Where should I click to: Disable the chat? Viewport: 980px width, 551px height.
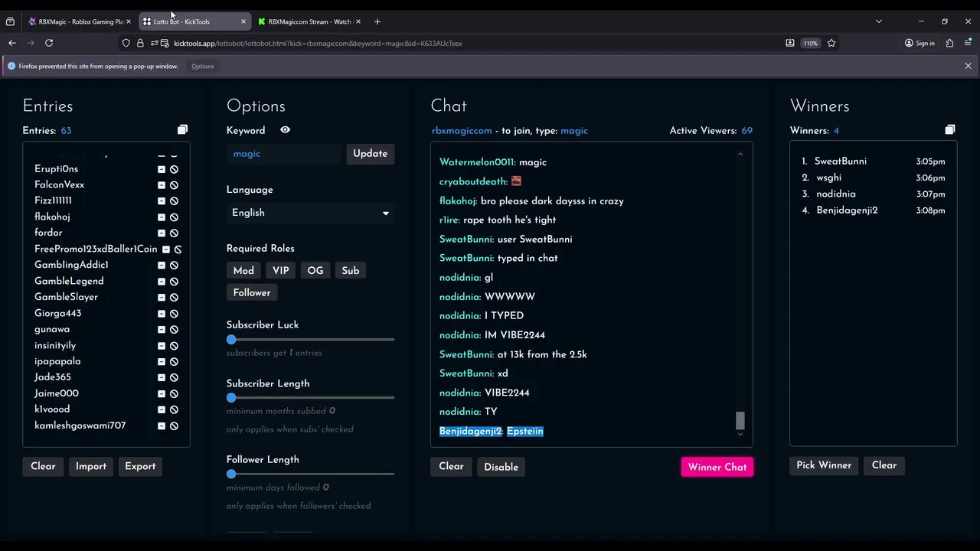tap(501, 467)
